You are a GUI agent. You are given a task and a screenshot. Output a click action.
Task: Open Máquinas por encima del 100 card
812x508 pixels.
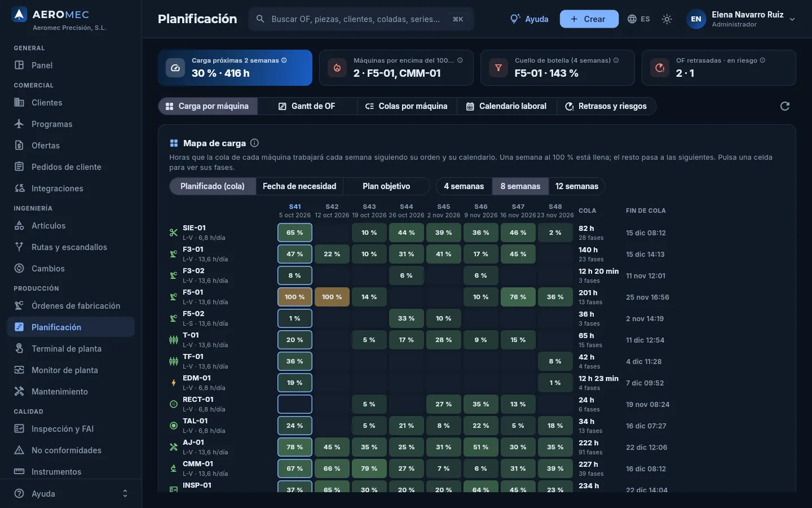tap(396, 68)
